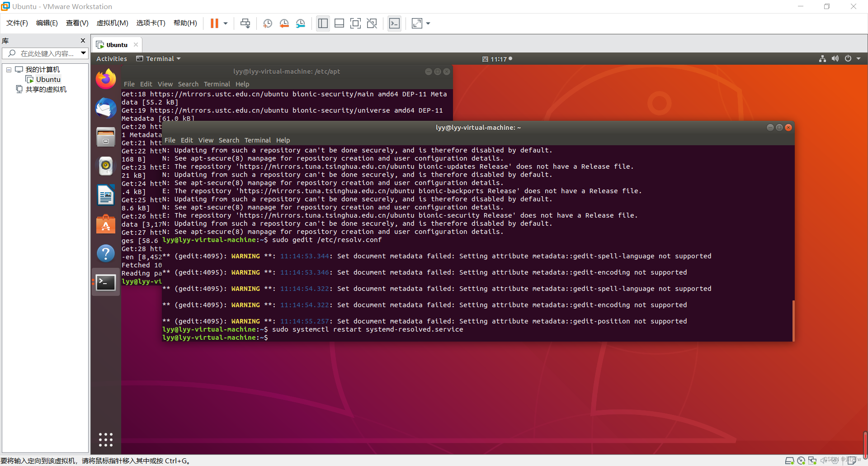Collapse the 我的计算机 node in the library tree
The image size is (868, 466).
pos(8,69)
